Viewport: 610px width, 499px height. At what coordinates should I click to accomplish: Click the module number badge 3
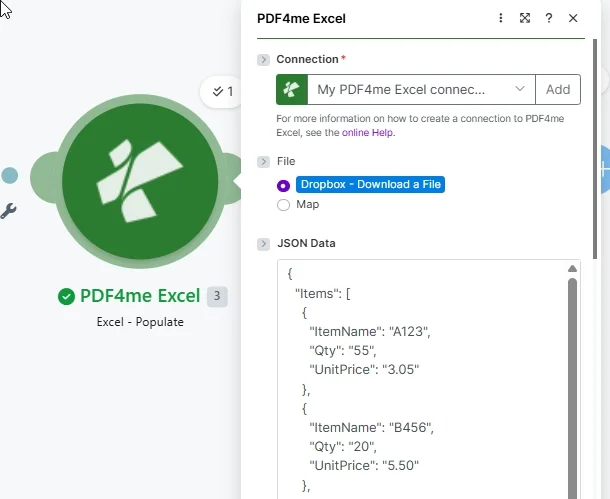[217, 296]
